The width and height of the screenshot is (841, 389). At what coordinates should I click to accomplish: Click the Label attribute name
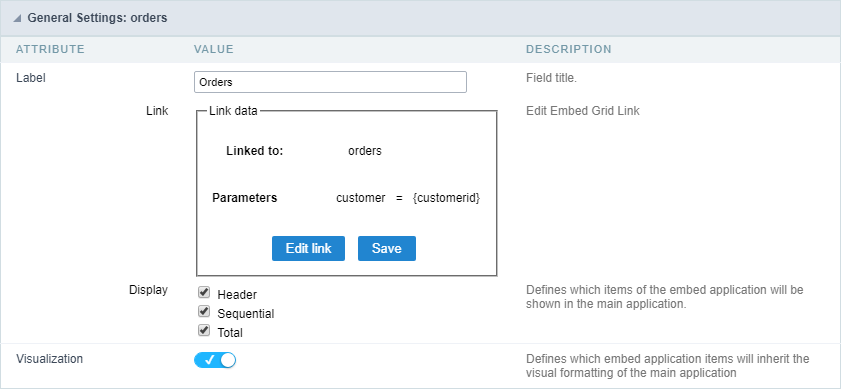tap(31, 78)
